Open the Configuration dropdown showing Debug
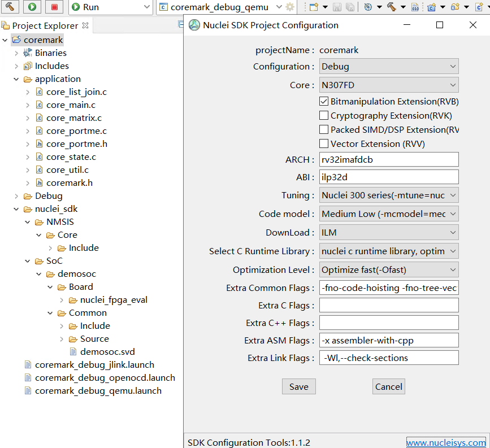The height and width of the screenshot is (448, 490). tap(389, 66)
